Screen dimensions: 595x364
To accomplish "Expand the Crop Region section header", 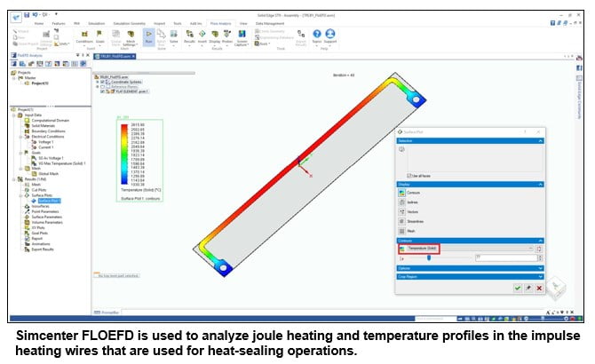I will tap(470, 277).
